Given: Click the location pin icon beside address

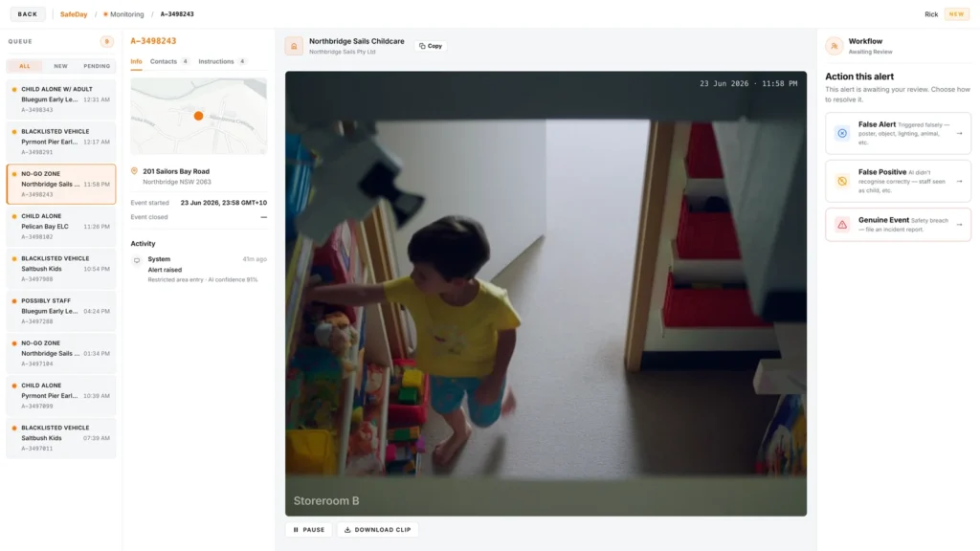Looking at the screenshot, I should click(x=134, y=171).
